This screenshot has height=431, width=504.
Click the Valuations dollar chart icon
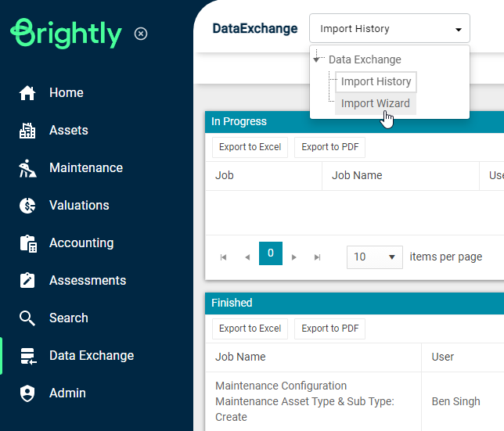pyautogui.click(x=27, y=206)
